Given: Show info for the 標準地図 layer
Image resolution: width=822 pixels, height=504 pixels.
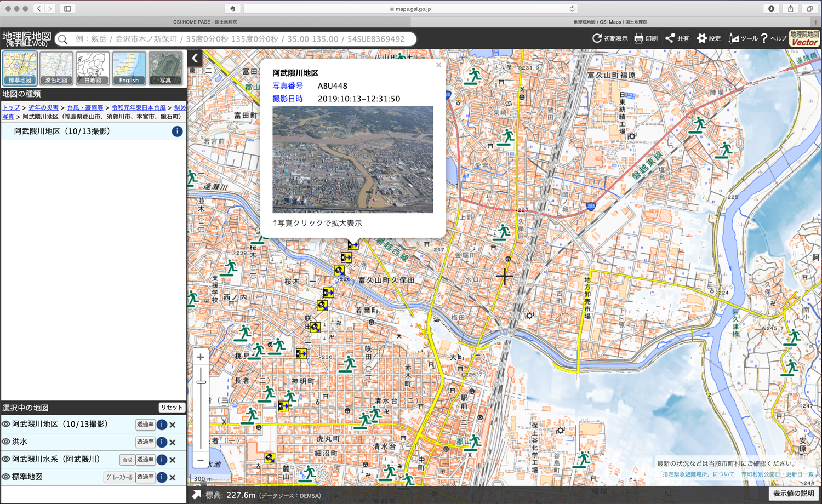Looking at the screenshot, I should [x=162, y=477].
